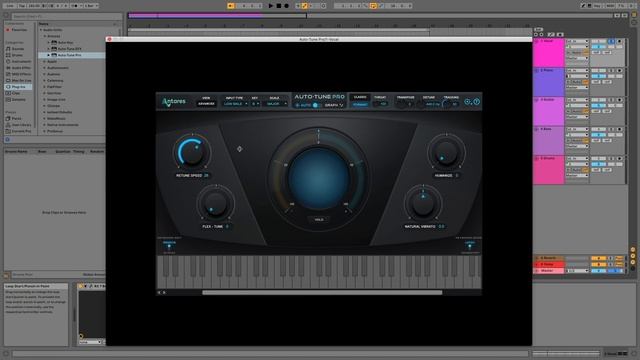Click the Detune value field
Screen dimensions: 640x360
pos(432,104)
